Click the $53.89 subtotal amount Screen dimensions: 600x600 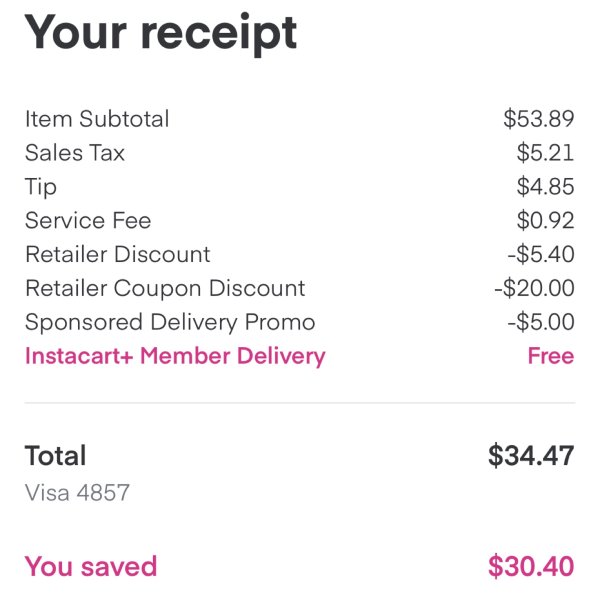tap(539, 119)
